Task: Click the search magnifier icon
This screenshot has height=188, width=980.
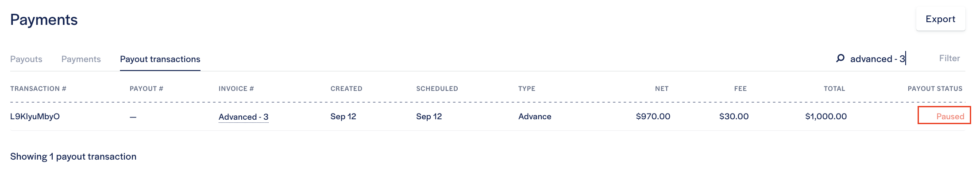Action: (840, 59)
